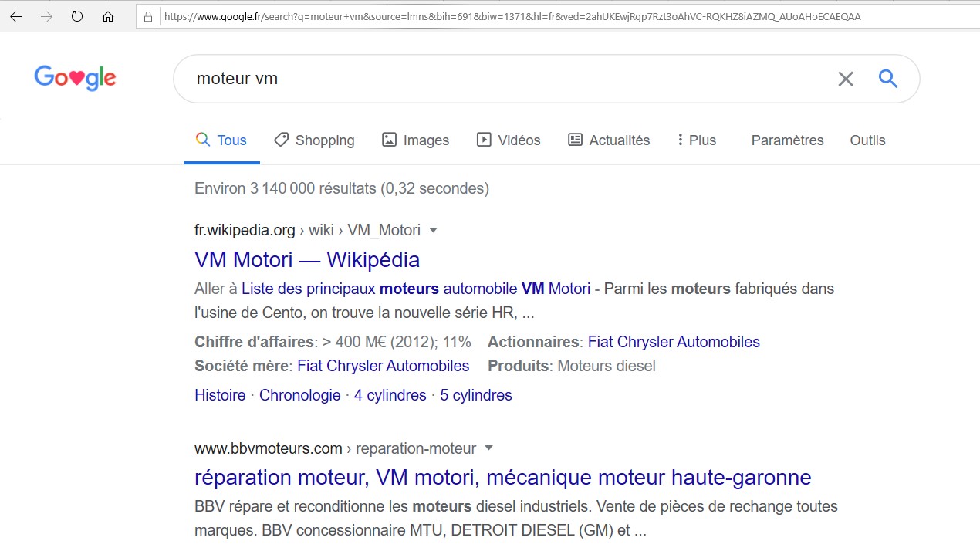Click the browser forward arrow

46,16
